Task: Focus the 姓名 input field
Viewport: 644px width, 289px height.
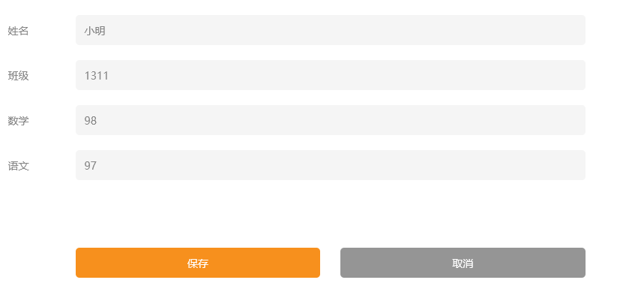Action: (330, 30)
